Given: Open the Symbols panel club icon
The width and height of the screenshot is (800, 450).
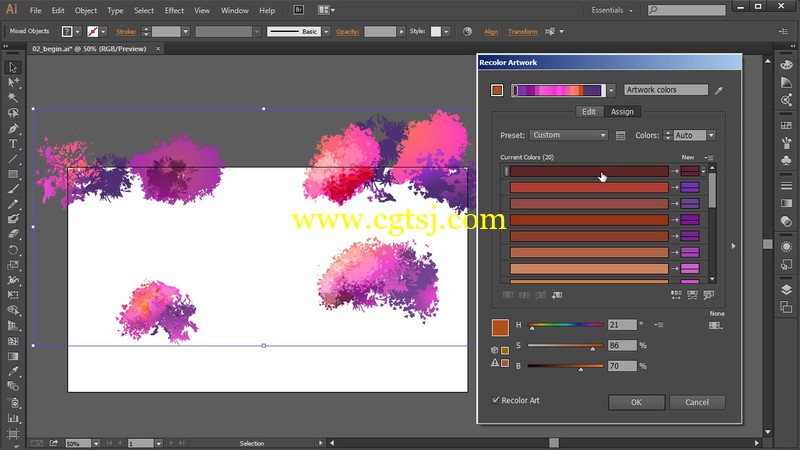Looking at the screenshot, I should click(x=786, y=160).
